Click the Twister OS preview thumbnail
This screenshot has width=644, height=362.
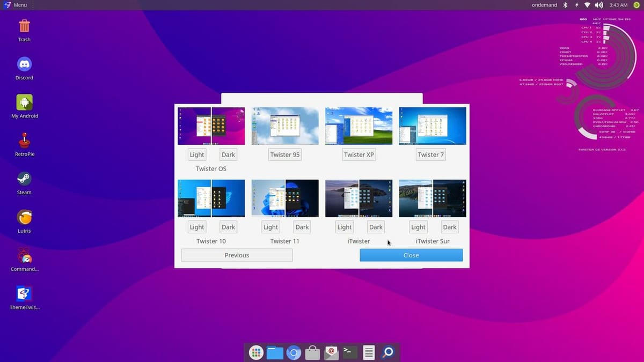tap(211, 126)
